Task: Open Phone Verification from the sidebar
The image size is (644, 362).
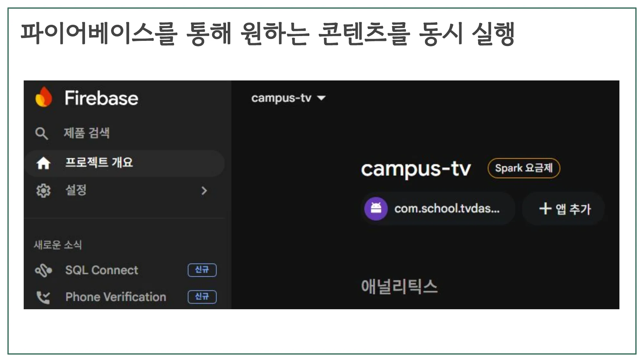Action: pos(125,297)
